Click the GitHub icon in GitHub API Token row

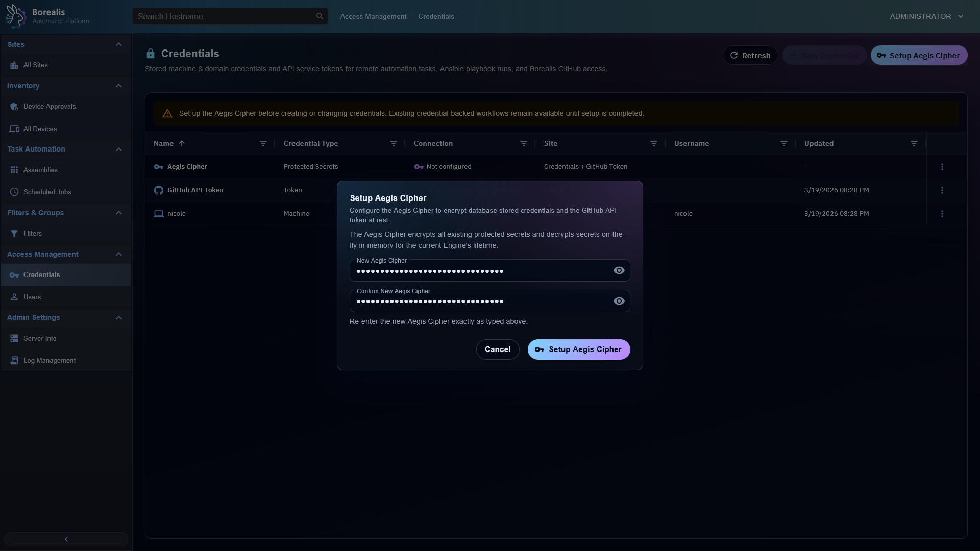point(159,190)
